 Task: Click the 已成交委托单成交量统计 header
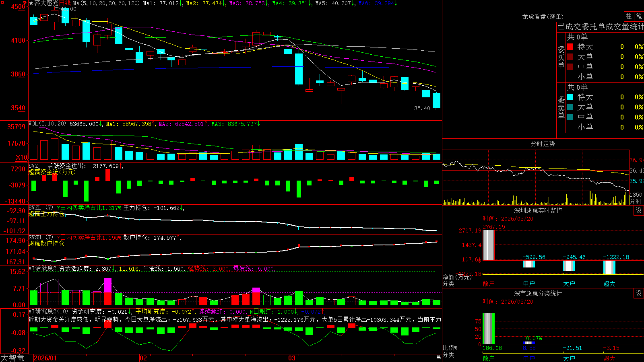601,27
